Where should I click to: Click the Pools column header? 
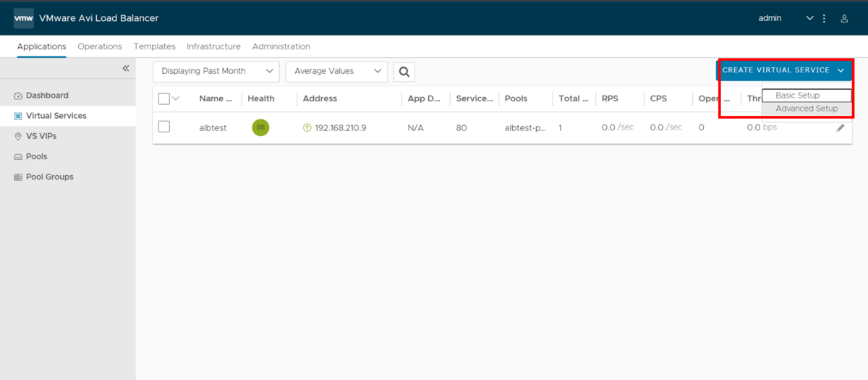point(516,98)
